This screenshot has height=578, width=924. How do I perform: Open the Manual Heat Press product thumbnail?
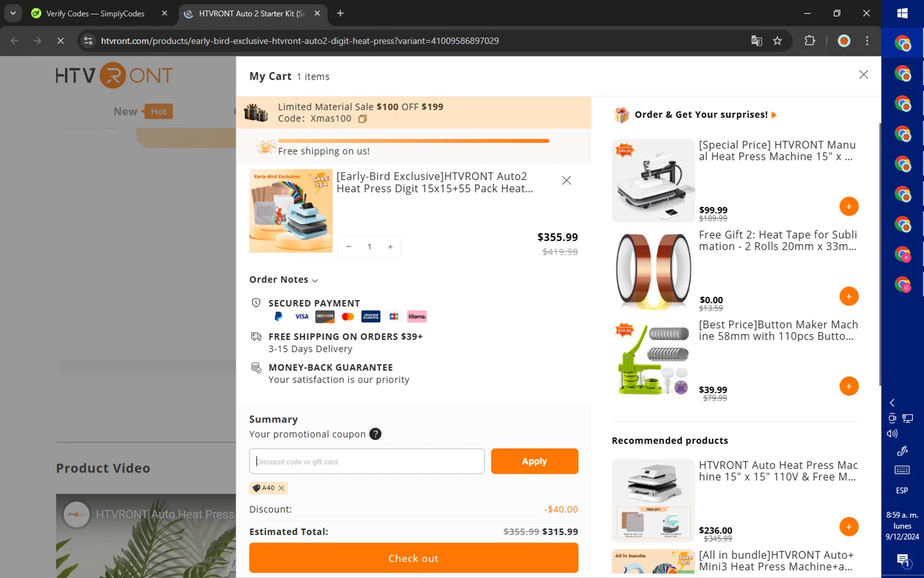coord(653,181)
